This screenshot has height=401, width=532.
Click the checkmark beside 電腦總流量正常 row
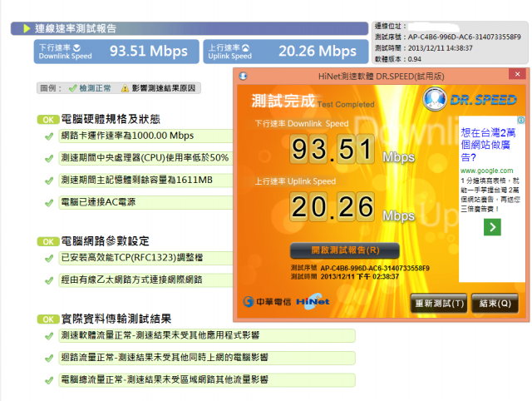(49, 380)
